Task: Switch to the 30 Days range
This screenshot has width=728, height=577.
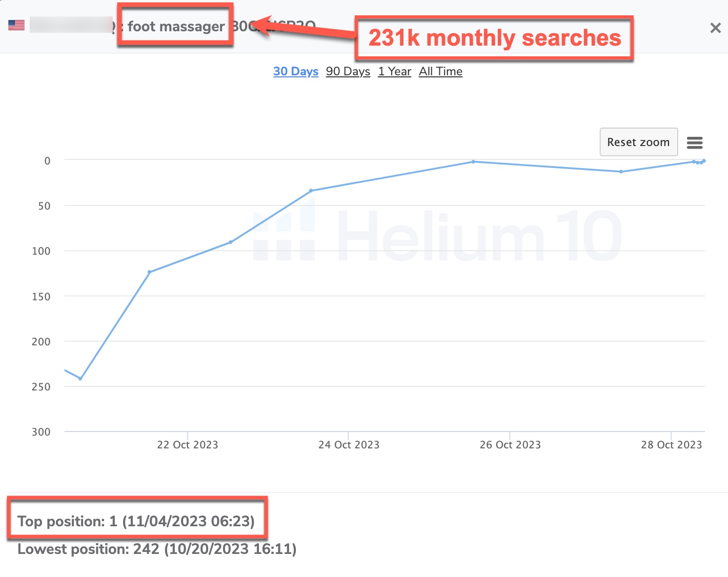Action: coord(295,71)
